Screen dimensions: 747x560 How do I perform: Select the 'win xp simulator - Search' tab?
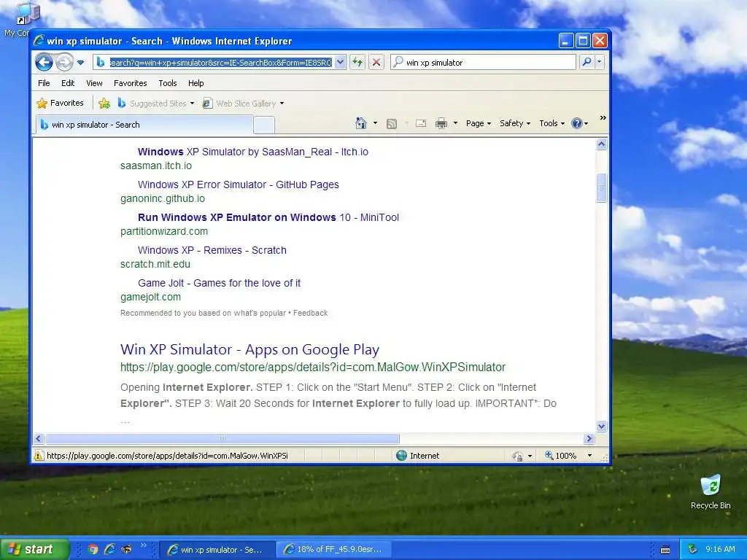coord(144,125)
